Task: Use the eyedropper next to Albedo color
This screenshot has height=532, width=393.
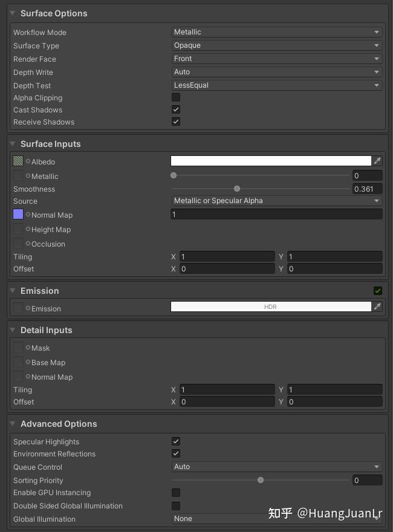Action: point(377,160)
